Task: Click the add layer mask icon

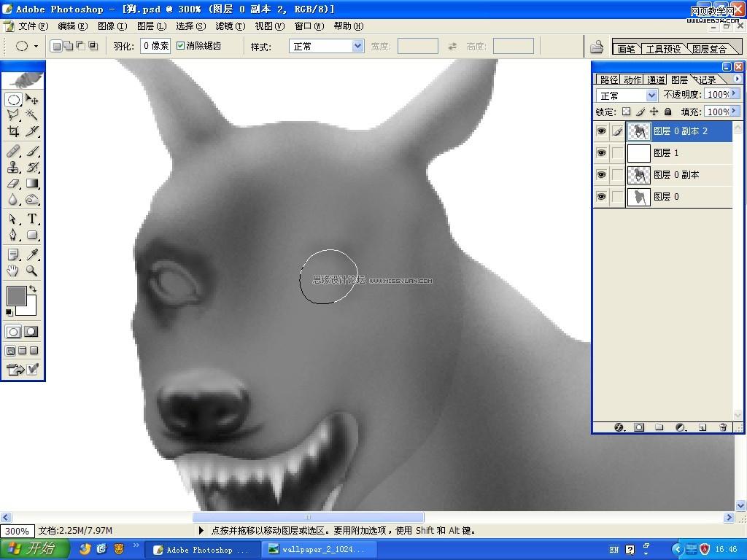Action: [639, 427]
